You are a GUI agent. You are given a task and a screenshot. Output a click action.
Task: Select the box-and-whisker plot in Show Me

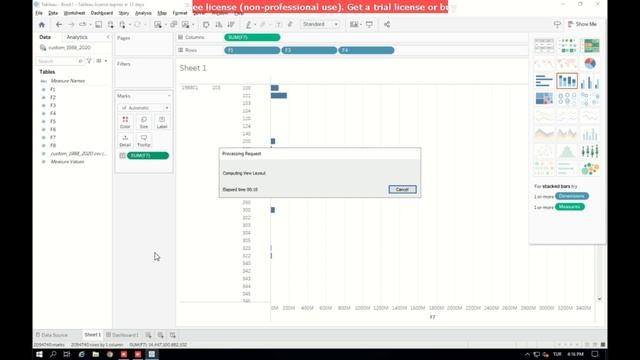(x=590, y=151)
